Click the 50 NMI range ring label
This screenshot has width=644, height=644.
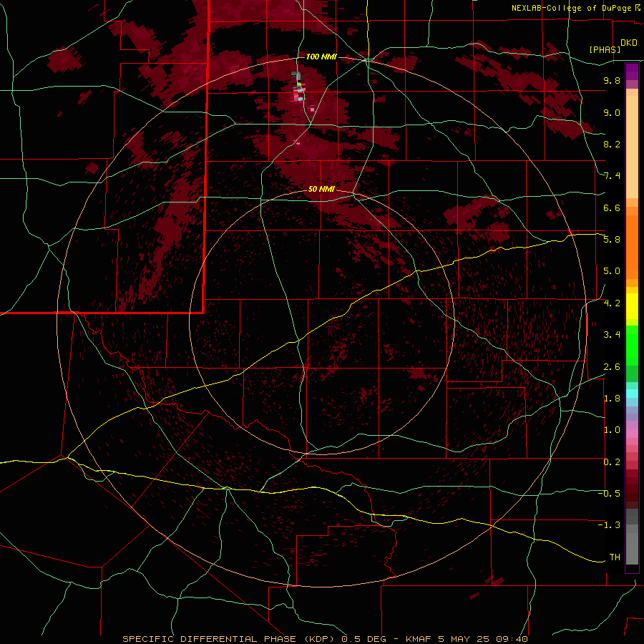tap(321, 189)
